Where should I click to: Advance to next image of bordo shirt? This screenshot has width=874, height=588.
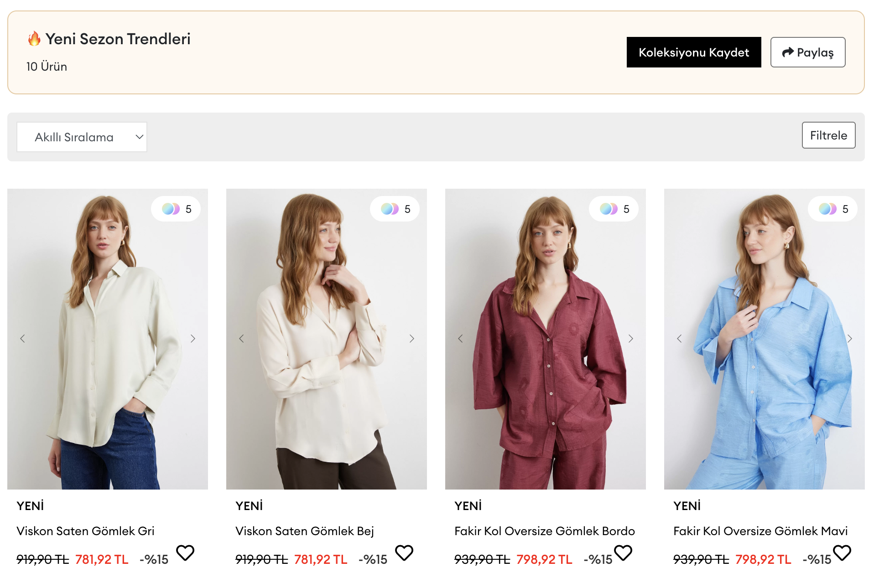click(x=631, y=339)
